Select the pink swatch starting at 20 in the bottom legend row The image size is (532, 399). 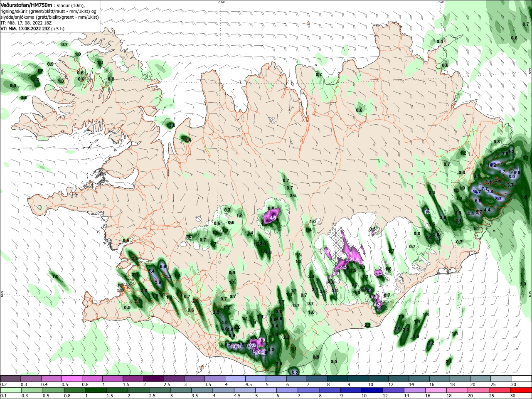pyautogui.click(x=478, y=390)
